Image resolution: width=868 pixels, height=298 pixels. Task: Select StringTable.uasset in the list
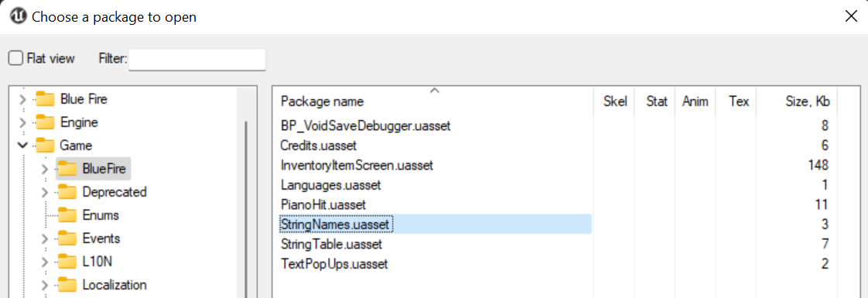pyautogui.click(x=331, y=244)
